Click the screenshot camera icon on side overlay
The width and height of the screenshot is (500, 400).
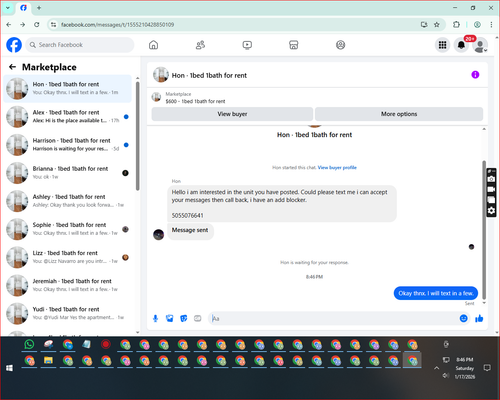pos(491,179)
